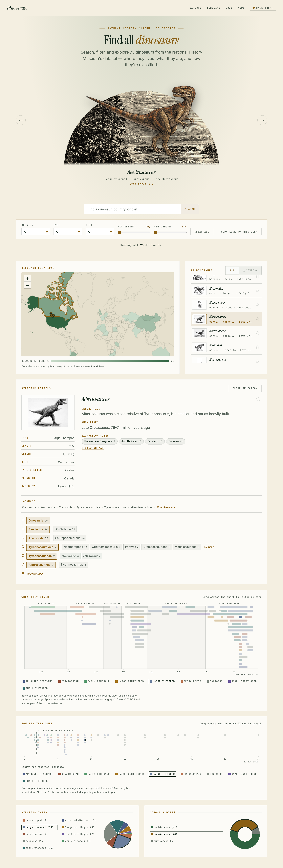283x868 pixels.
Task: Toggle Small Ornithopod in size chart legend
Action: coord(243,774)
